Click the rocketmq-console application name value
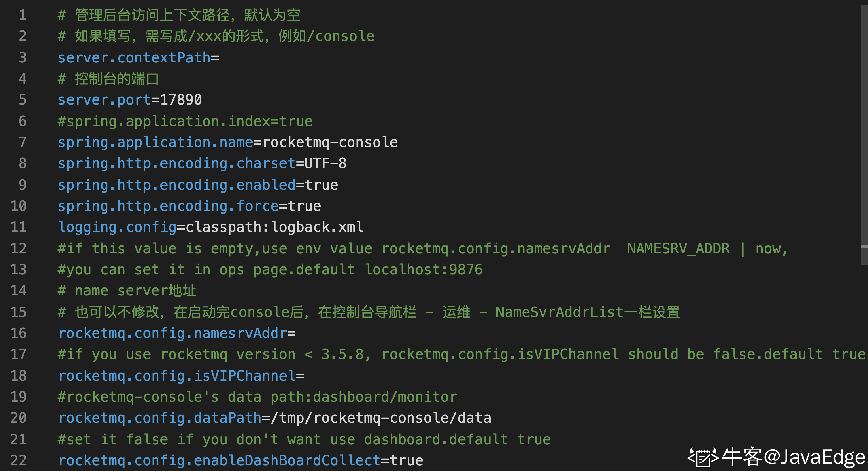 [x=330, y=143]
